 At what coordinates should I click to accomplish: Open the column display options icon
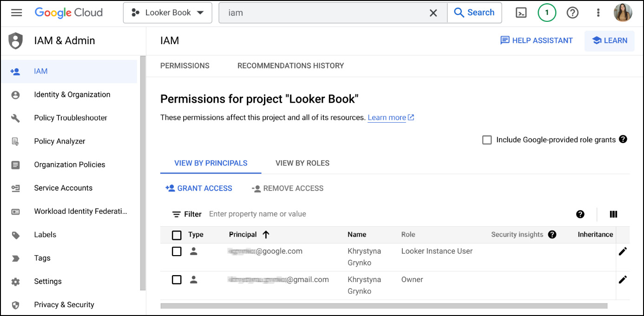pos(613,214)
